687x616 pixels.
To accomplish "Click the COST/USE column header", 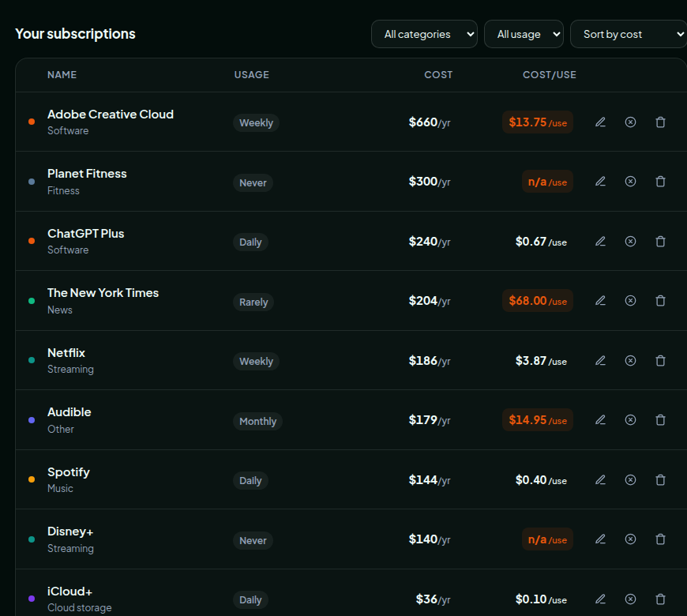I will 550,75.
